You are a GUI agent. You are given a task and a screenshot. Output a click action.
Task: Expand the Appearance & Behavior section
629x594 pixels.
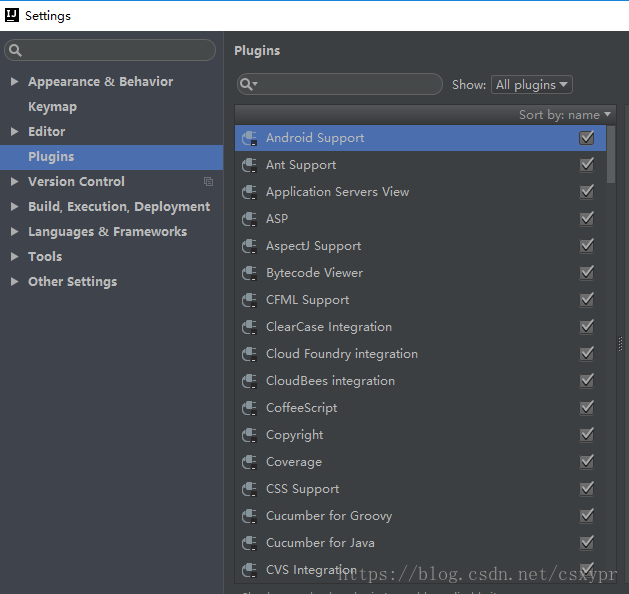point(14,82)
